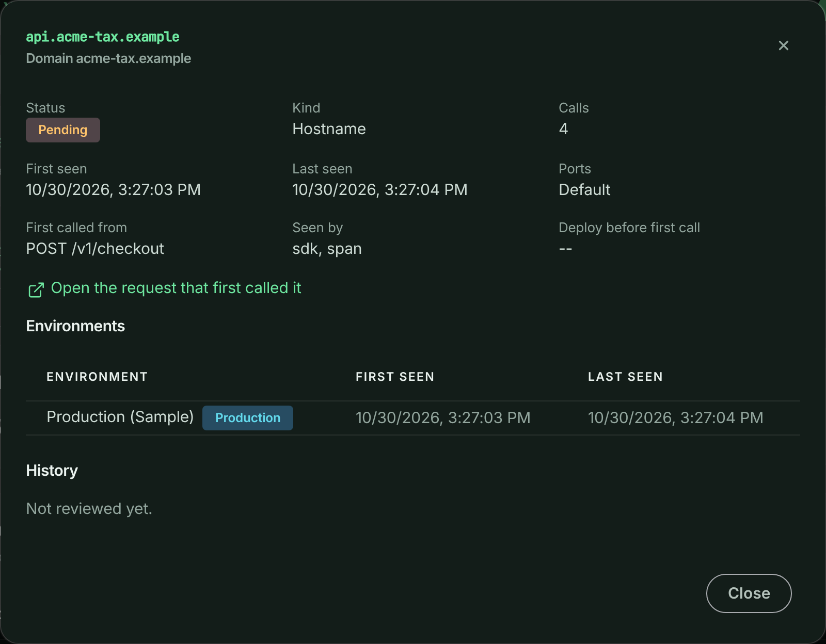Click the Pending status badge
This screenshot has width=826, height=644.
[x=63, y=130]
